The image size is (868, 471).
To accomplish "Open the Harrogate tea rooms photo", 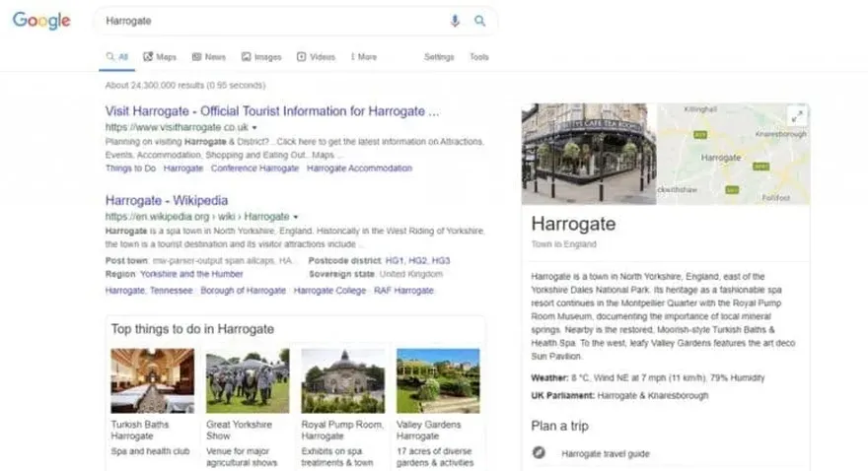I will click(x=589, y=154).
